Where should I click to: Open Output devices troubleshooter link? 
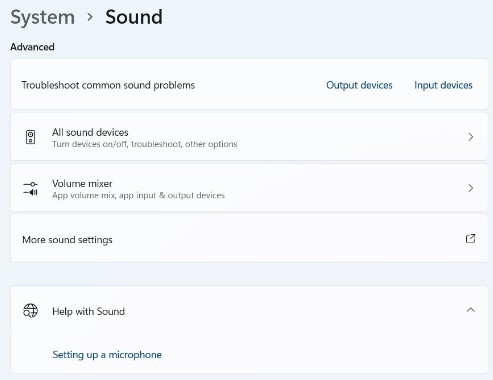359,85
